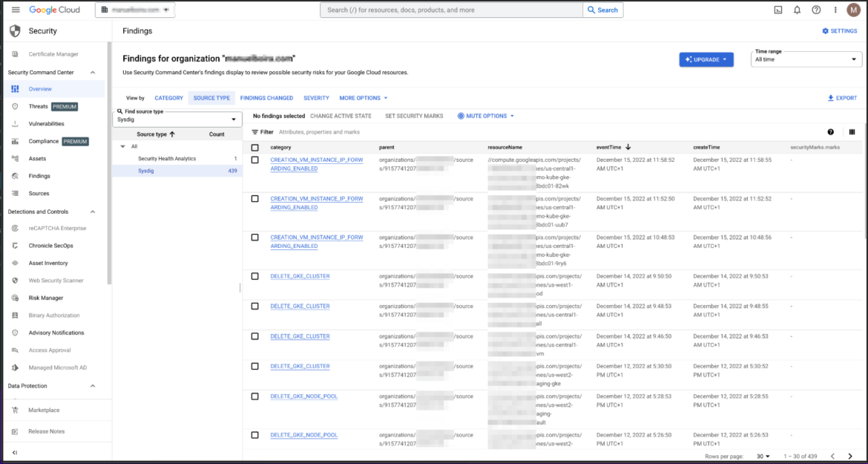The height and width of the screenshot is (464, 868).
Task: Click the Search button
Action: 603,10
